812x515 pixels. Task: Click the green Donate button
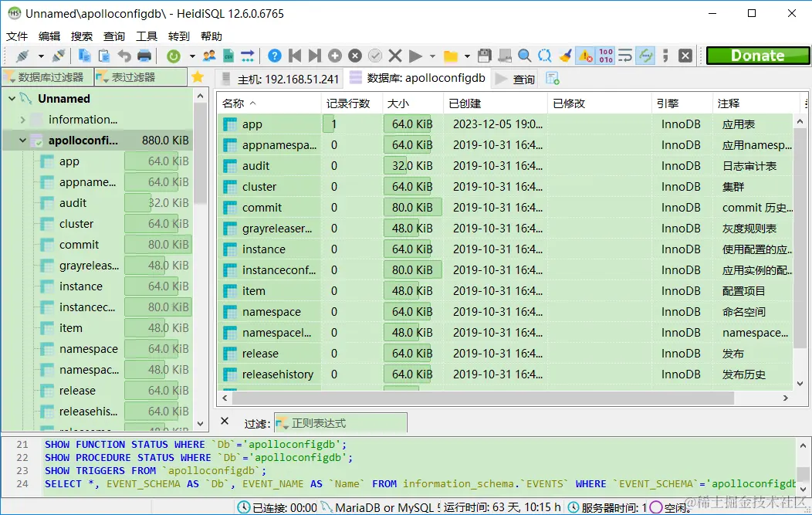coord(758,56)
